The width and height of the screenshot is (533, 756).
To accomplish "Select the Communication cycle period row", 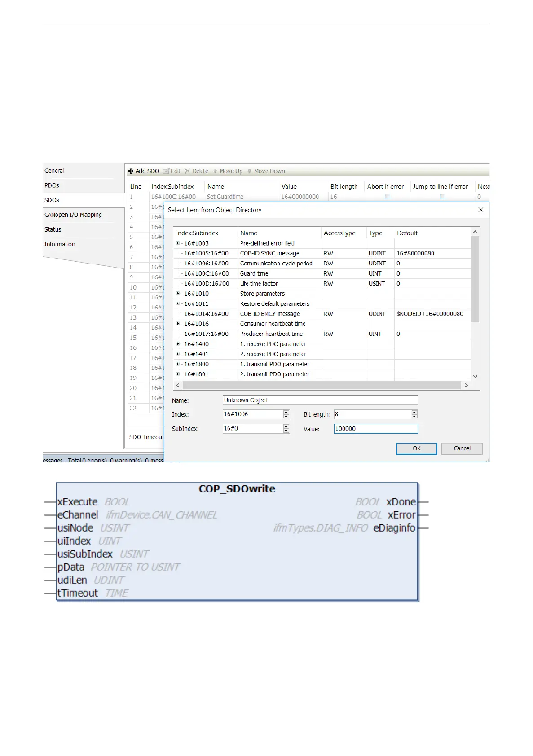I will click(322, 264).
